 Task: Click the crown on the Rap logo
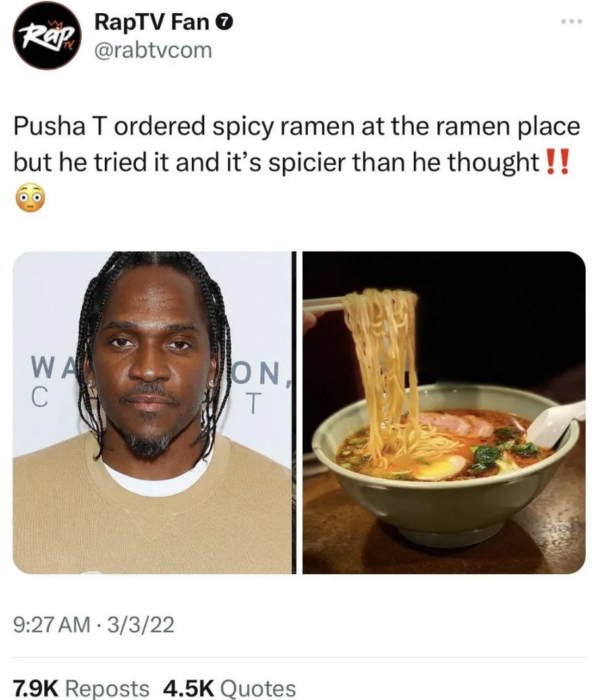[x=56, y=23]
